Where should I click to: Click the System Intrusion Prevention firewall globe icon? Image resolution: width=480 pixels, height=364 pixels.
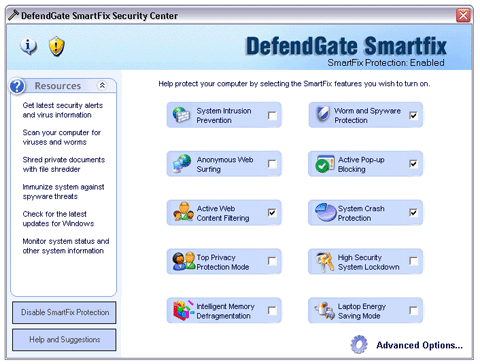[181, 115]
